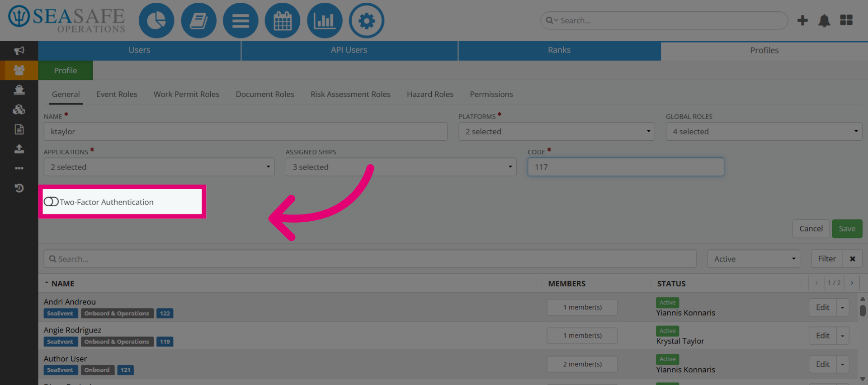The height and width of the screenshot is (385, 868).
Task: Click the profiles list search field
Action: click(370, 259)
